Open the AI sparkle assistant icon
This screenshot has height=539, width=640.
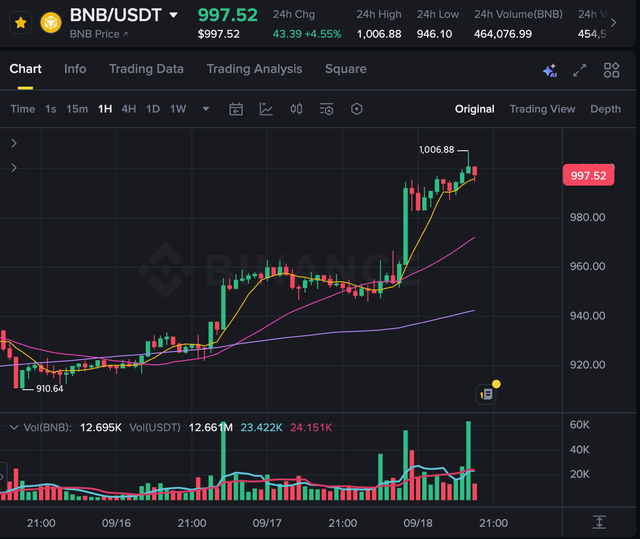point(550,71)
